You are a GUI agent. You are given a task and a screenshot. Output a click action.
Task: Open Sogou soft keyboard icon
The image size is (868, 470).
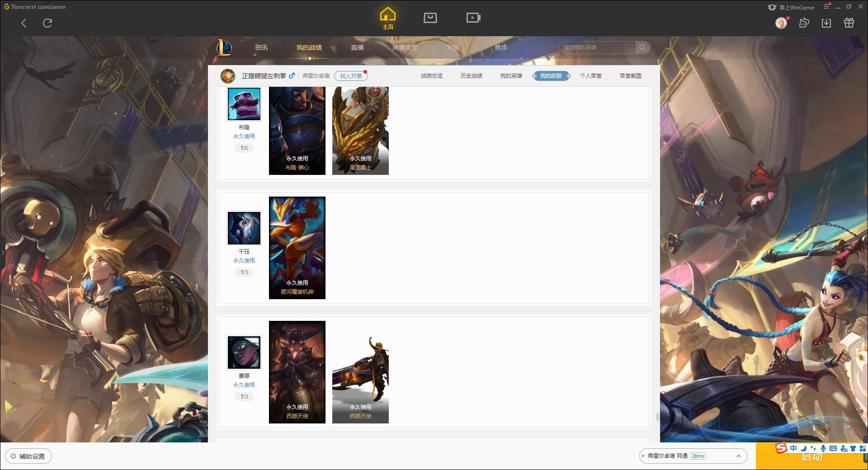[833, 448]
